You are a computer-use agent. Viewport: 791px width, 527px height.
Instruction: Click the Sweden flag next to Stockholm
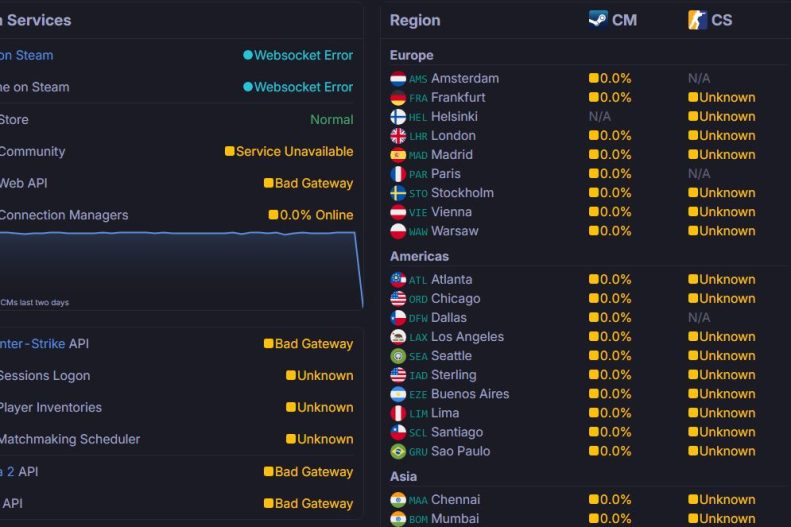tap(398, 193)
